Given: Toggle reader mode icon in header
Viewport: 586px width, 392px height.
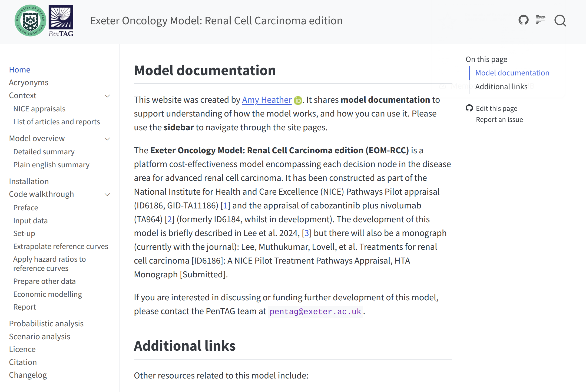Looking at the screenshot, I should 541,20.
